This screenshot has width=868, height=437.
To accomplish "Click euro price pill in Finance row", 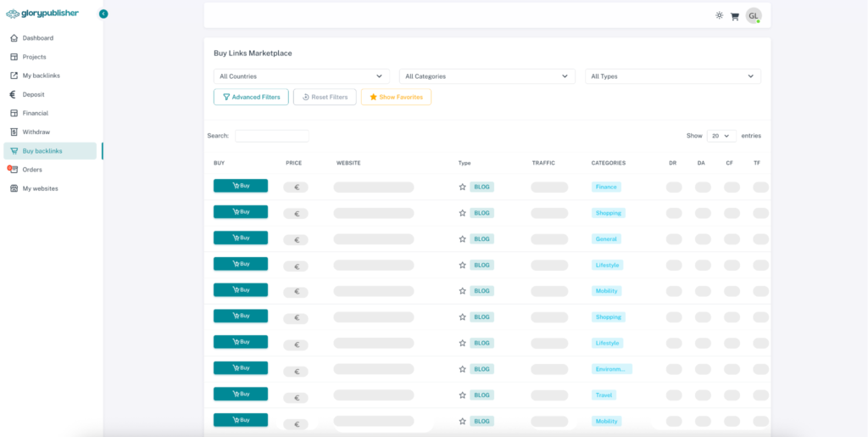I will (x=296, y=188).
